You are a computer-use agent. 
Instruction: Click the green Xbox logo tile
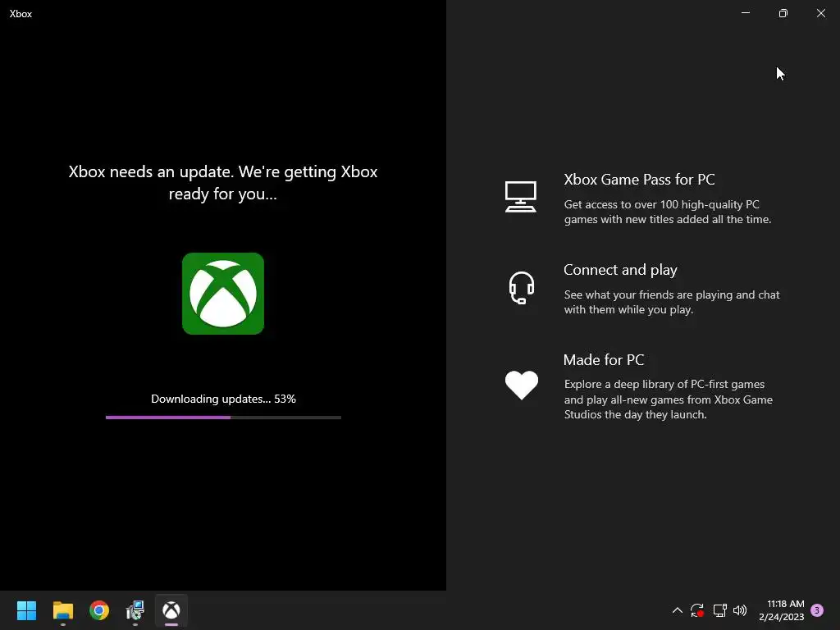tap(223, 294)
